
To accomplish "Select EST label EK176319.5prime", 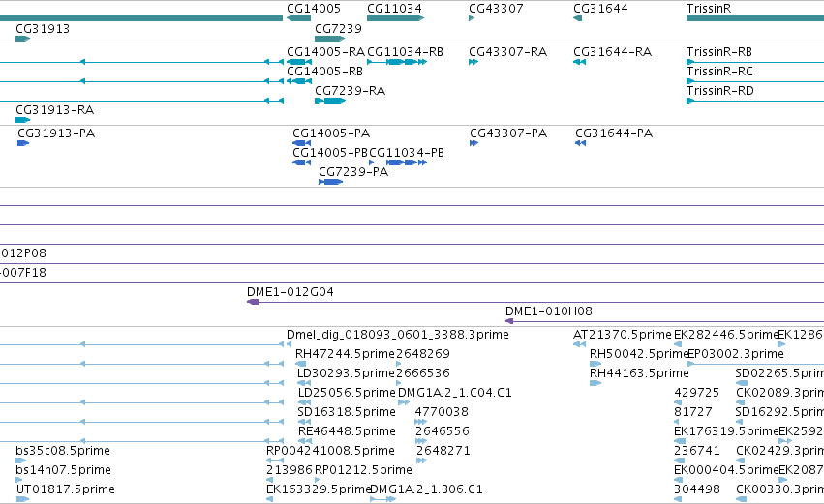I will (725, 431).
